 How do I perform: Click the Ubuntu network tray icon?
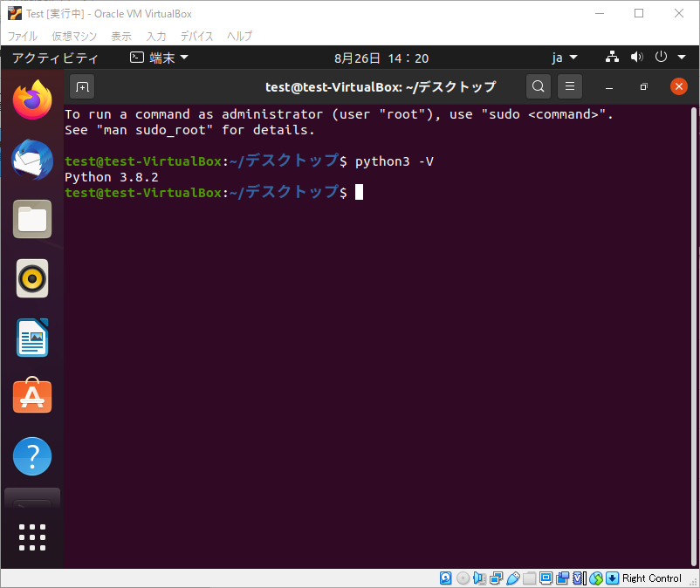pyautogui.click(x=612, y=57)
